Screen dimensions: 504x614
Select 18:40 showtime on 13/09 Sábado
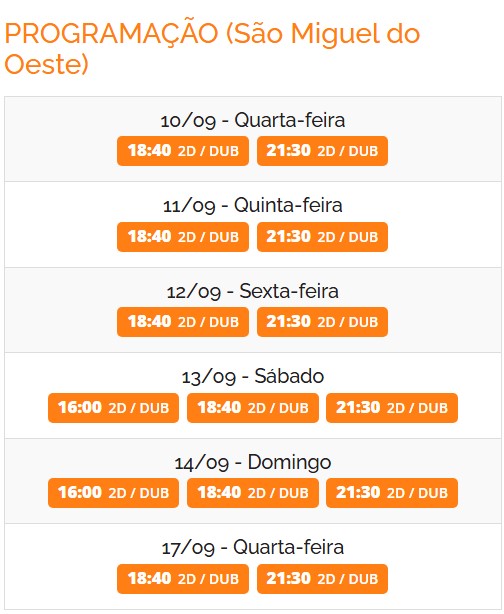point(253,408)
